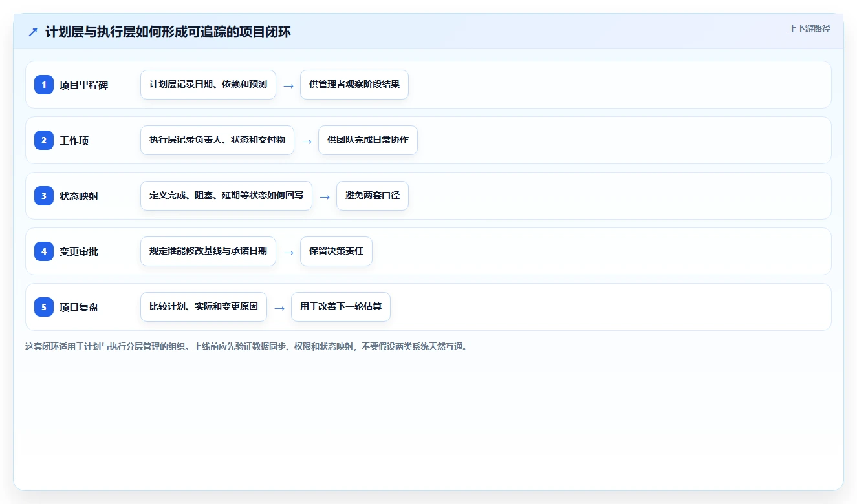Click the 规定谁能修改基线与承诺日期 box

[x=208, y=251]
